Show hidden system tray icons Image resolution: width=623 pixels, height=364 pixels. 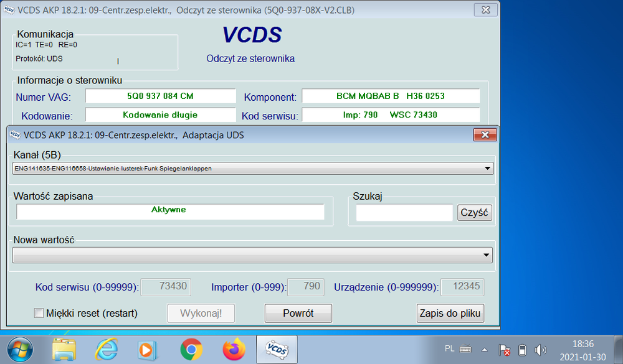coord(485,350)
